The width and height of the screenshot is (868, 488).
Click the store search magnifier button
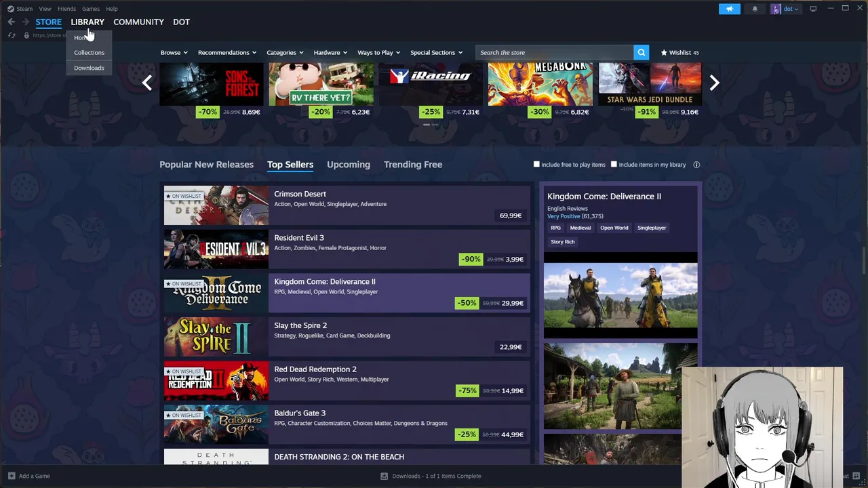click(x=641, y=52)
